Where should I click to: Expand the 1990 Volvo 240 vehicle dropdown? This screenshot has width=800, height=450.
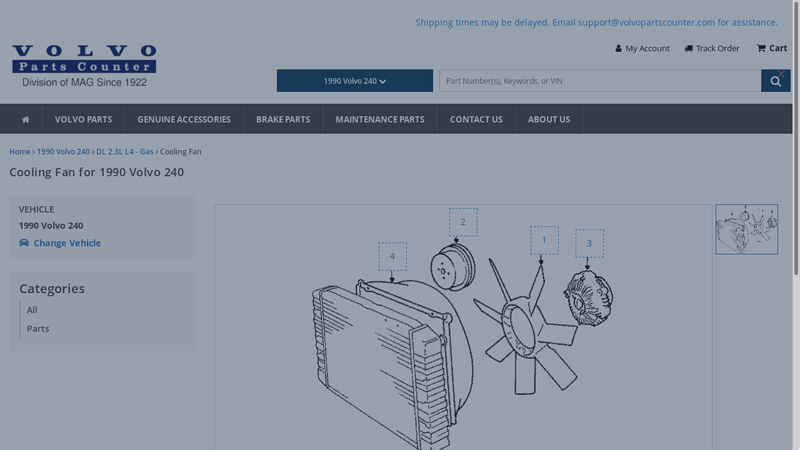(x=354, y=81)
